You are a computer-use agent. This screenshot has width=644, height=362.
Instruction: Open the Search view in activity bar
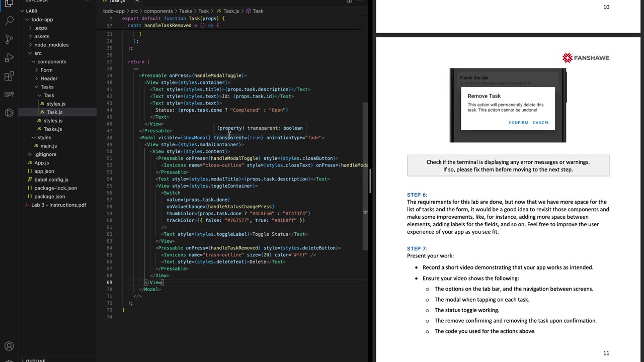[x=9, y=21]
